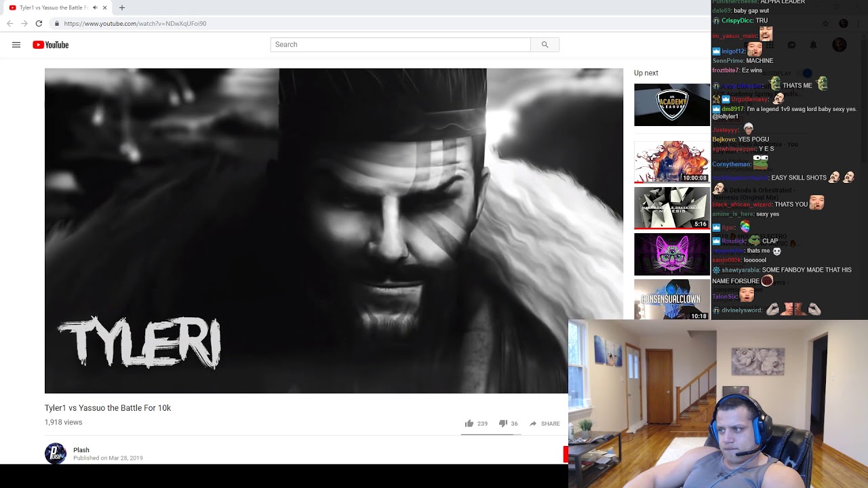Open the ConsensualClown 10:18 thumbnail
868x488 pixels.
click(672, 299)
